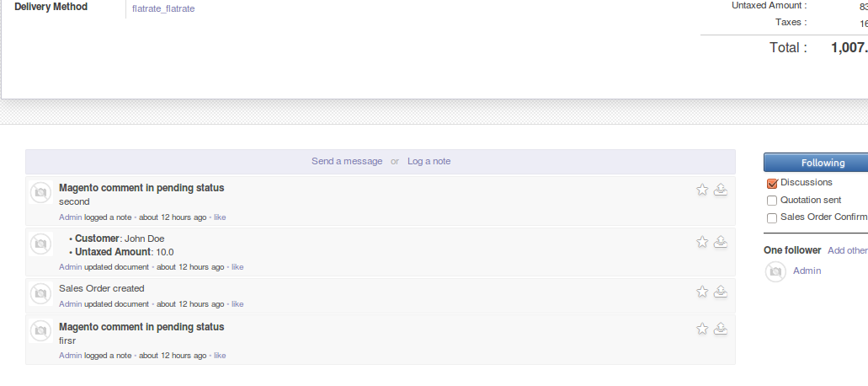Like the Customer John Doe update

237,267
